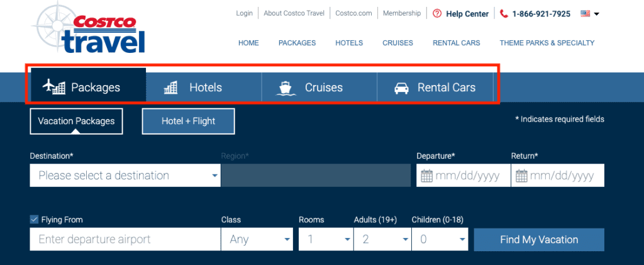
Task: Change the Adults (19+) dropdown
Action: 382,239
